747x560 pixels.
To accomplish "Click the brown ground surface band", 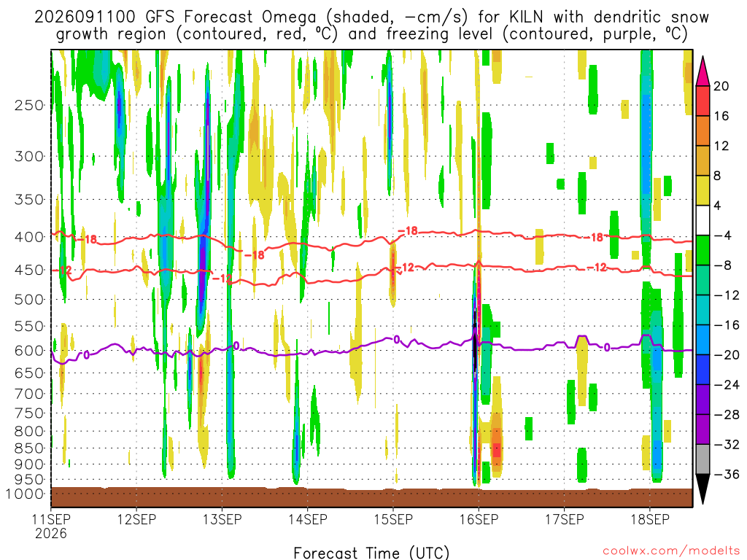I will point(371,497).
